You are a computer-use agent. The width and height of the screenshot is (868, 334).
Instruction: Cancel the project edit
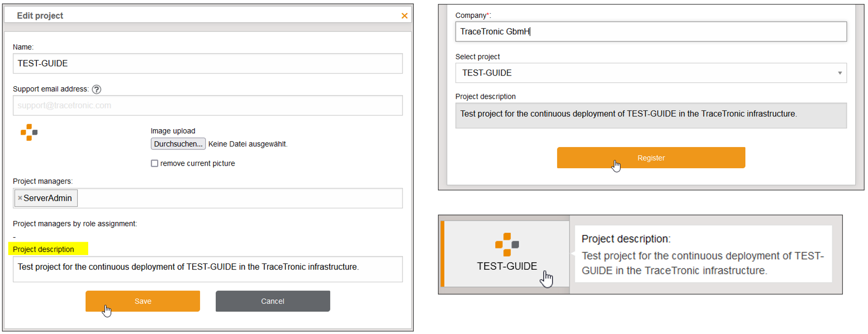273,301
